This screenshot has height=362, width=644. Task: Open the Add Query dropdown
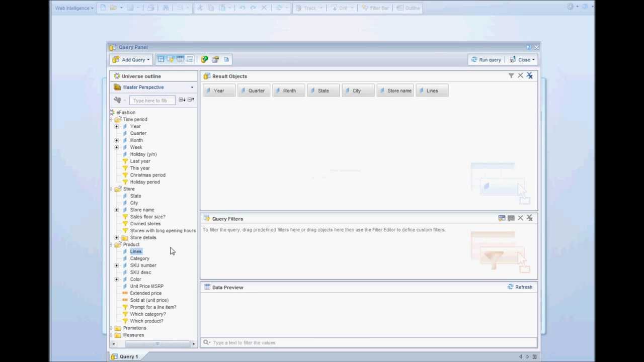point(131,60)
